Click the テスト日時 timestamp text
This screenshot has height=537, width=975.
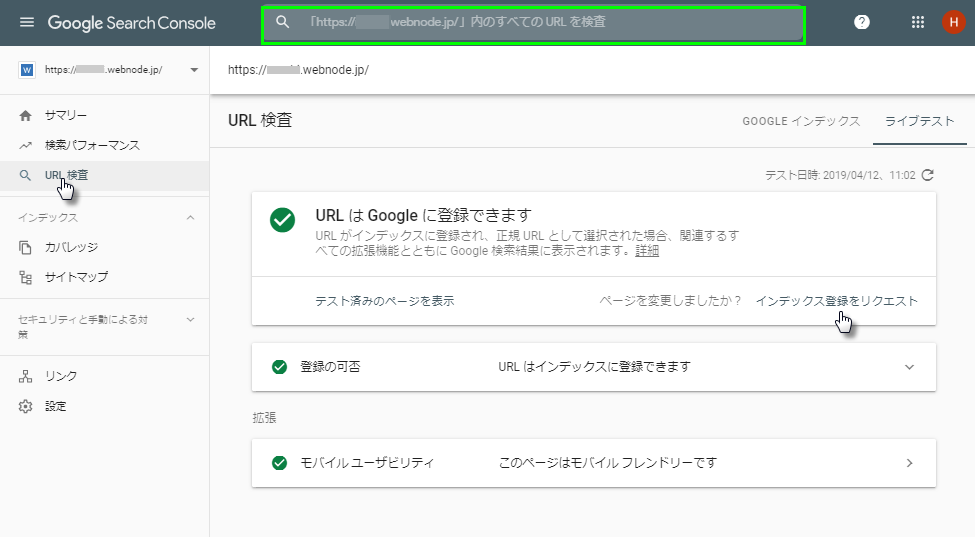(840, 175)
